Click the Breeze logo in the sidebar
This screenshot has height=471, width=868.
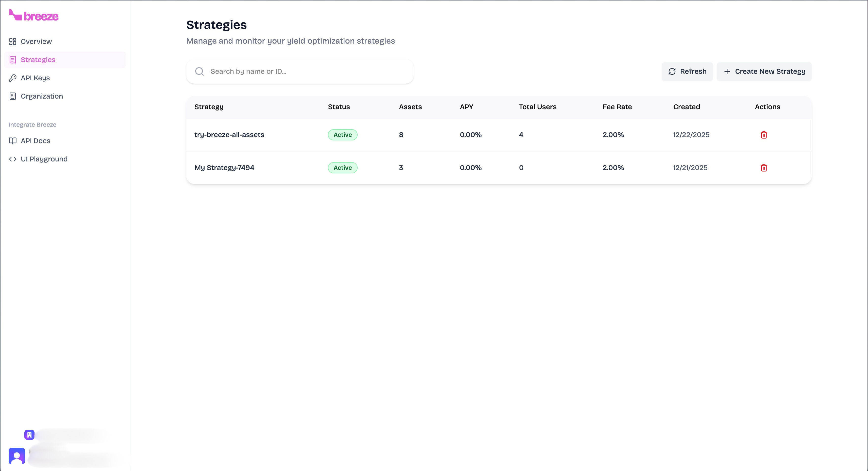pyautogui.click(x=33, y=15)
